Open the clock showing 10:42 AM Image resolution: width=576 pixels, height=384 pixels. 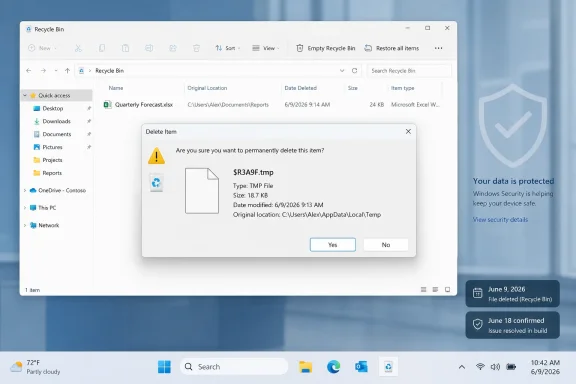tap(545, 367)
